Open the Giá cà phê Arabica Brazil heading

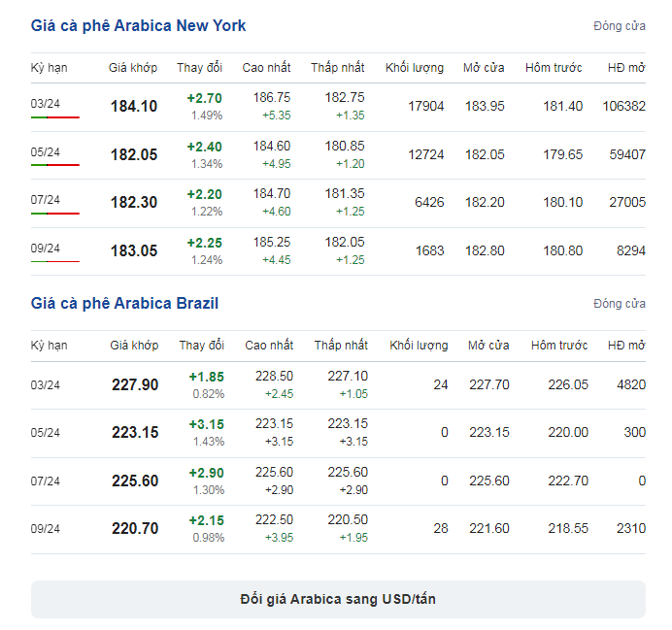point(124,303)
